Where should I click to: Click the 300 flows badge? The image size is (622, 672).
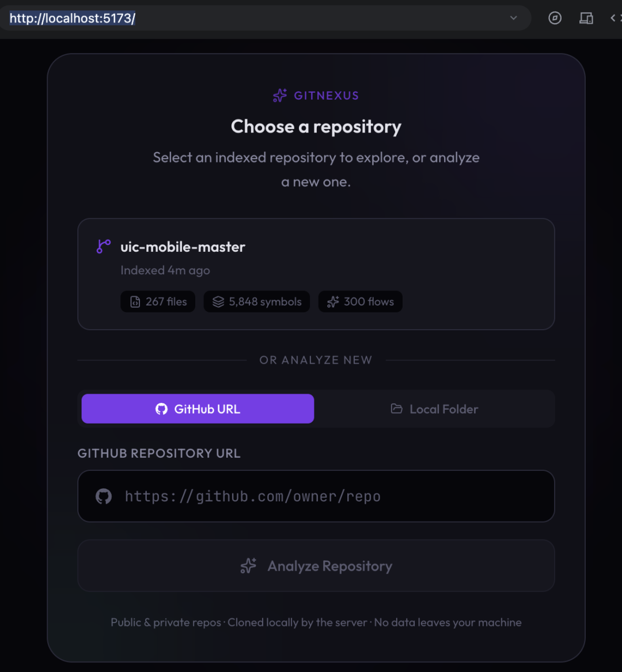[x=361, y=302]
